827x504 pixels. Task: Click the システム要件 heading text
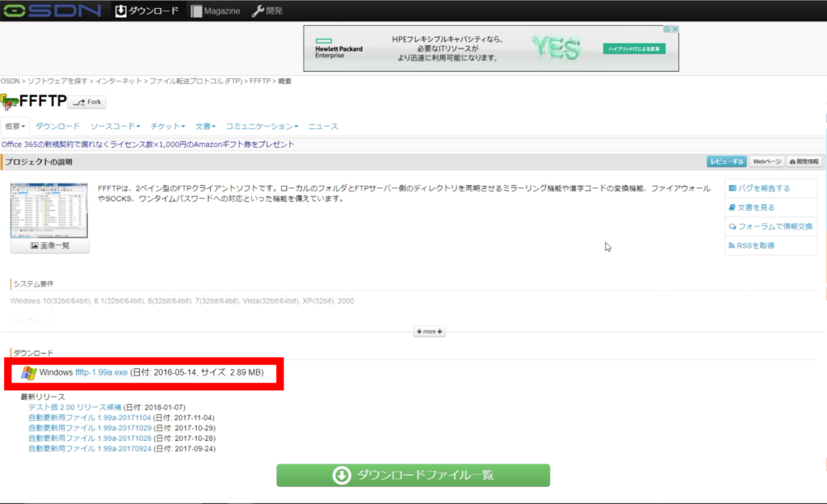[33, 284]
